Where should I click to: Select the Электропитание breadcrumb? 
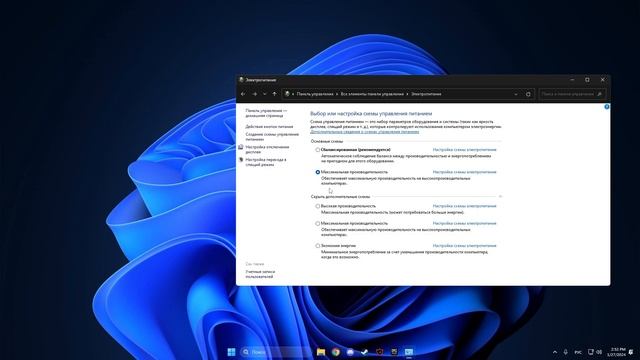(426, 94)
